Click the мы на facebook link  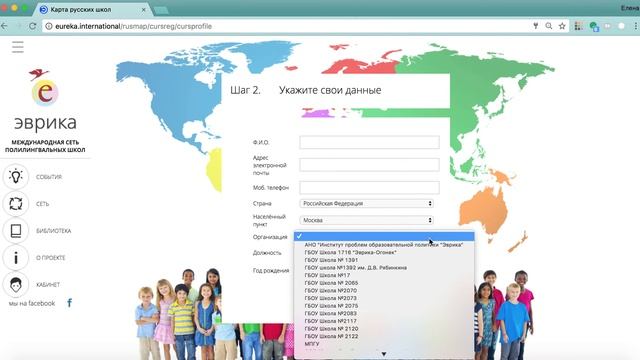tap(32, 303)
